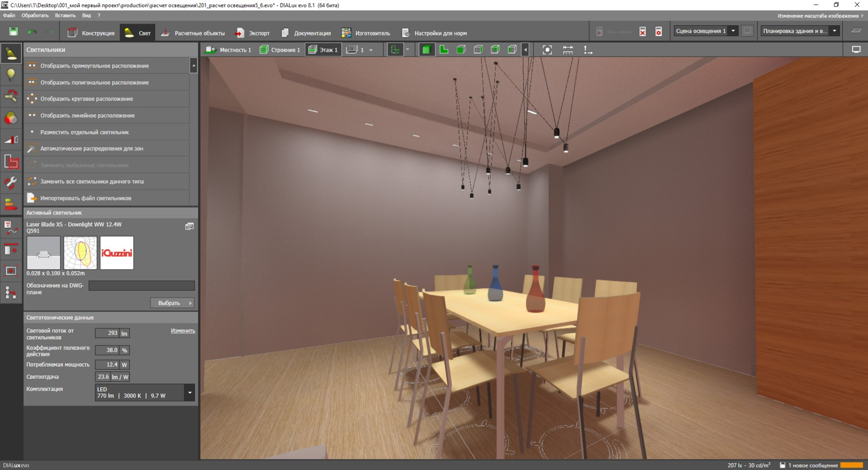Switch to the fifth cube view icon
This screenshot has height=470, width=868.
[495, 50]
